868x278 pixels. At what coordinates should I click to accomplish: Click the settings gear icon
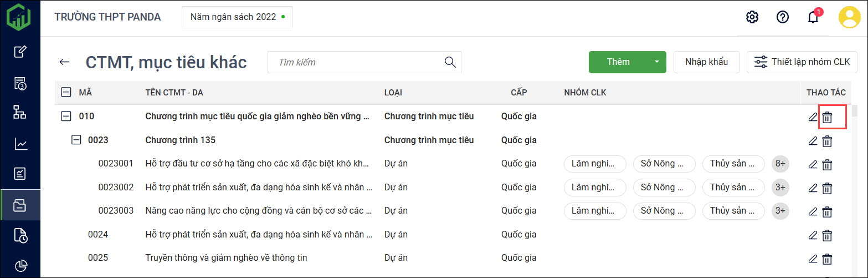coord(752,17)
